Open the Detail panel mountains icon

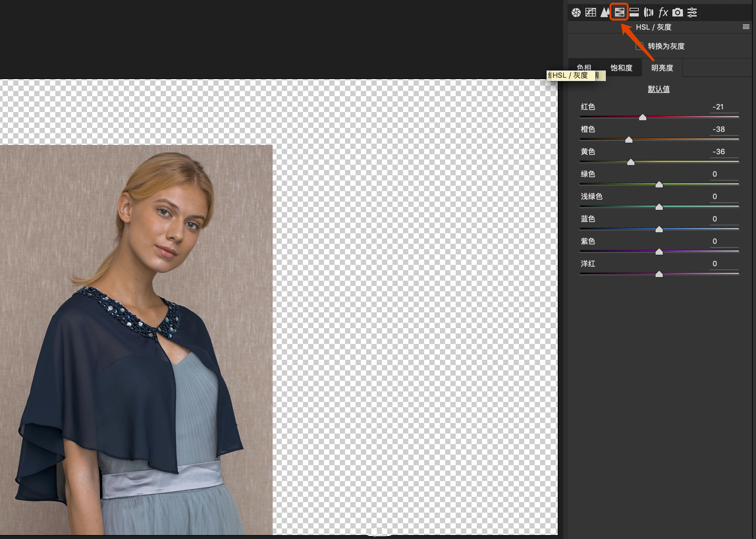pyautogui.click(x=605, y=13)
